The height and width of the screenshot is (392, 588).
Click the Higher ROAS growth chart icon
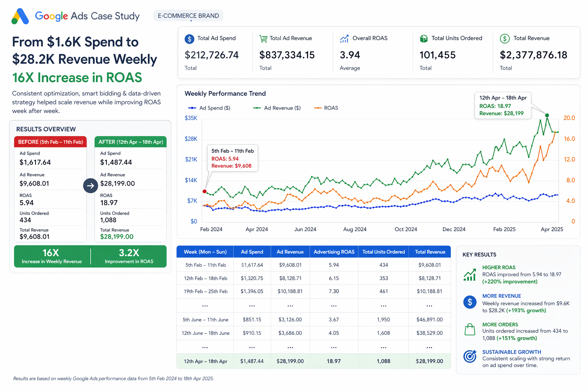[470, 274]
